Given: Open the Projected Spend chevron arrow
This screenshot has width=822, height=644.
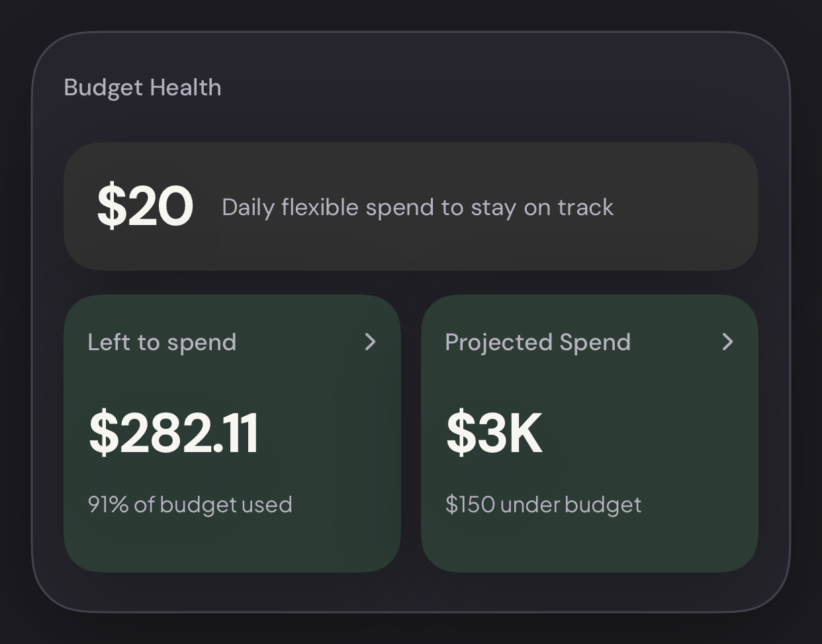Looking at the screenshot, I should 727,342.
